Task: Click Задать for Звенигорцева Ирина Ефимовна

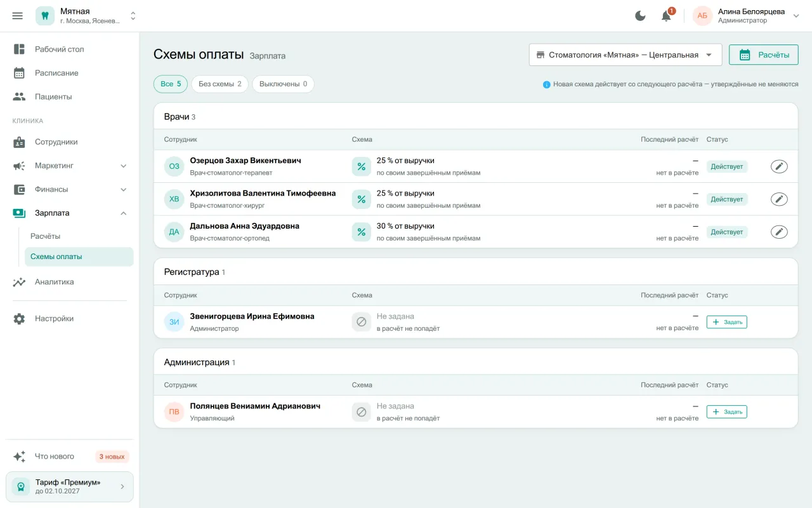Action: pyautogui.click(x=727, y=322)
